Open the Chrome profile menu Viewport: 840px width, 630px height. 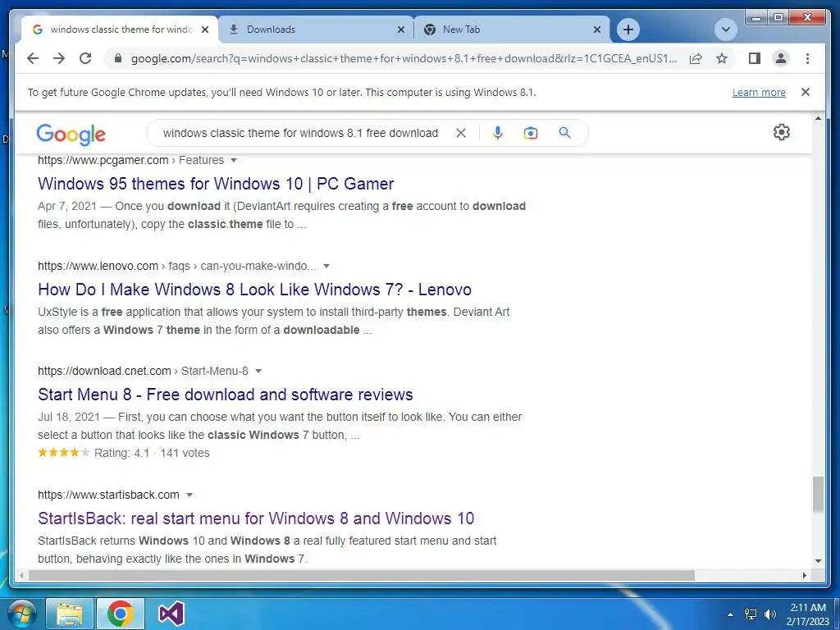[x=781, y=58]
